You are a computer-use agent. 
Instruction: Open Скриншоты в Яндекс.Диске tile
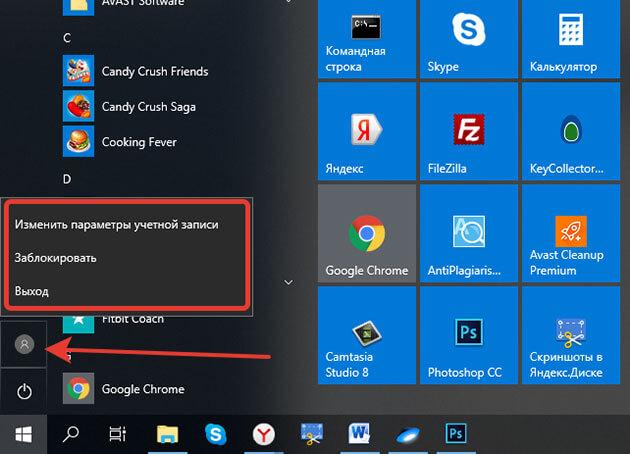click(571, 335)
